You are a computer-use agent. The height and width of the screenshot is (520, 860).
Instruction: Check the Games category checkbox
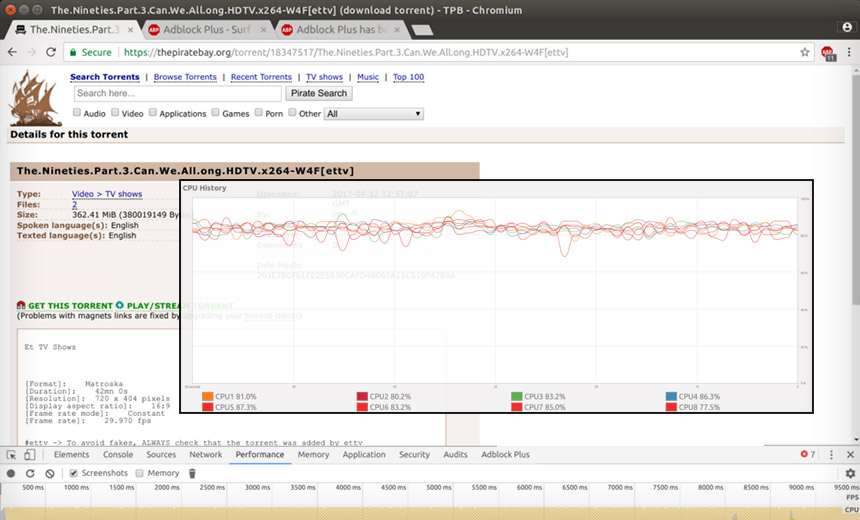[216, 112]
